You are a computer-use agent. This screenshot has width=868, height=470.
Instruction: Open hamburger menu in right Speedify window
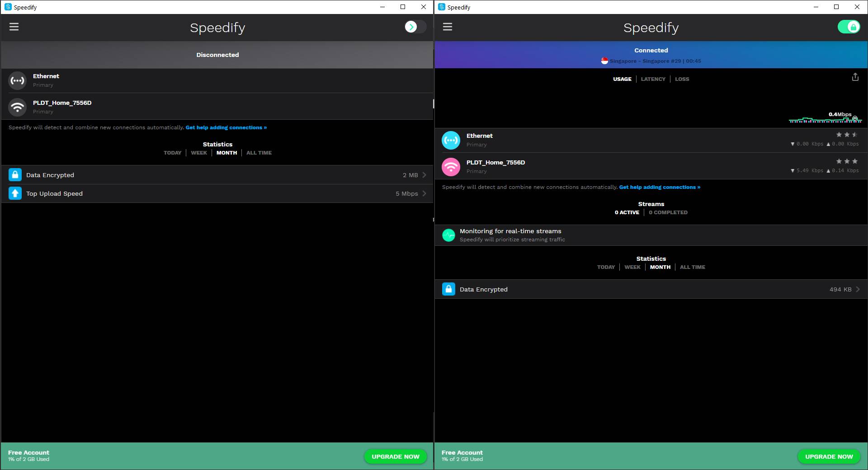click(x=448, y=27)
